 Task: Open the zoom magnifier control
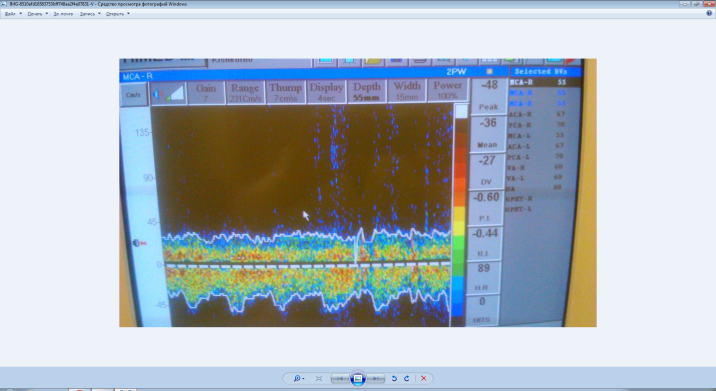point(298,378)
